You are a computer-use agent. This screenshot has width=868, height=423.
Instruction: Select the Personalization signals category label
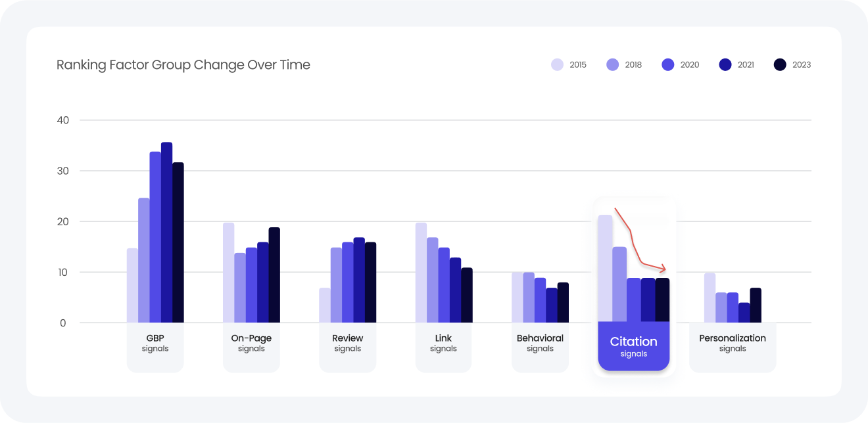[733, 344]
